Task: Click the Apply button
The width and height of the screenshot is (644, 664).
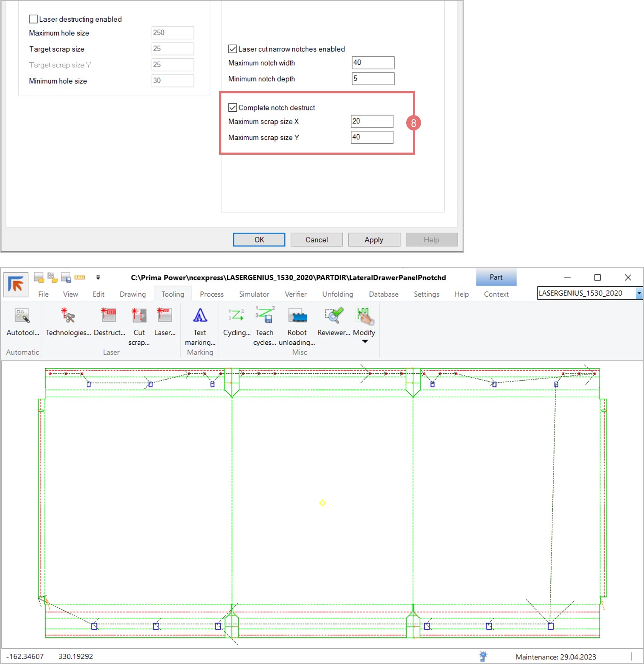Action: [x=374, y=240]
